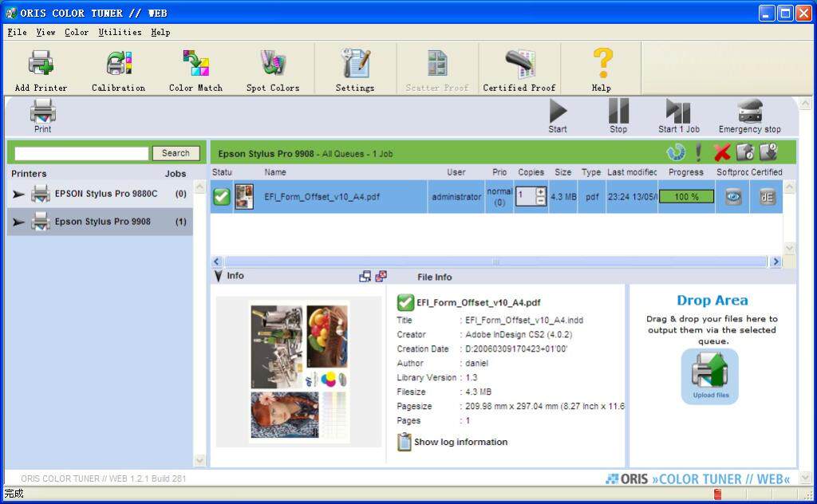Screen dimensions: 817x504
Task: Sort by the Progress column header
Action: point(685,172)
